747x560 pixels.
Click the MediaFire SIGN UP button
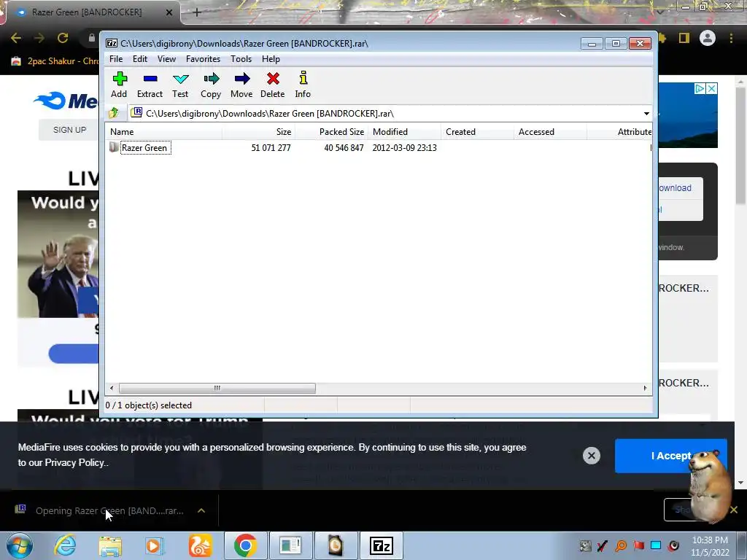click(69, 130)
